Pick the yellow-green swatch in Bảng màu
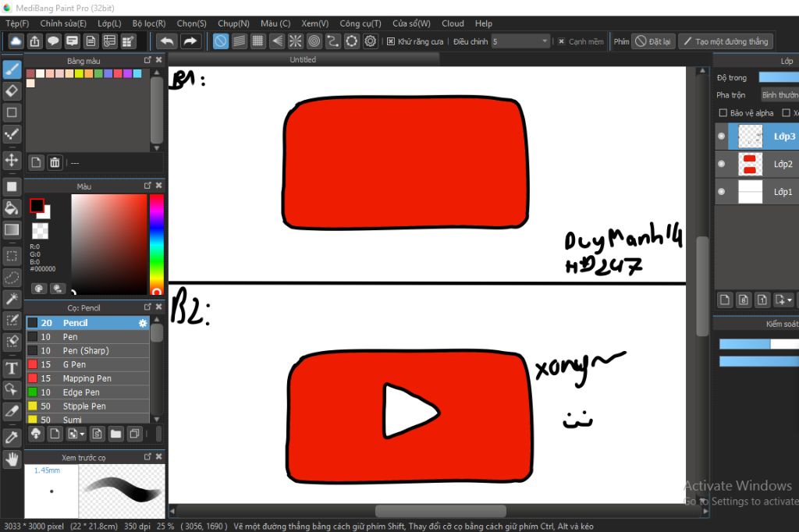 coord(79,73)
